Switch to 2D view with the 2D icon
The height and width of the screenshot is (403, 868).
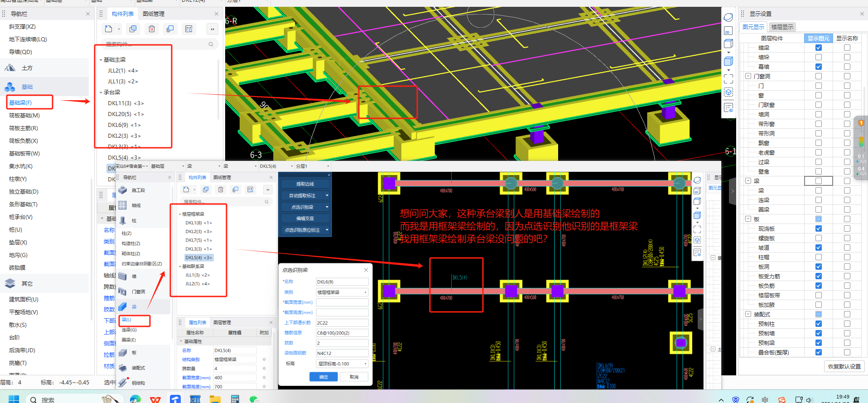728,31
